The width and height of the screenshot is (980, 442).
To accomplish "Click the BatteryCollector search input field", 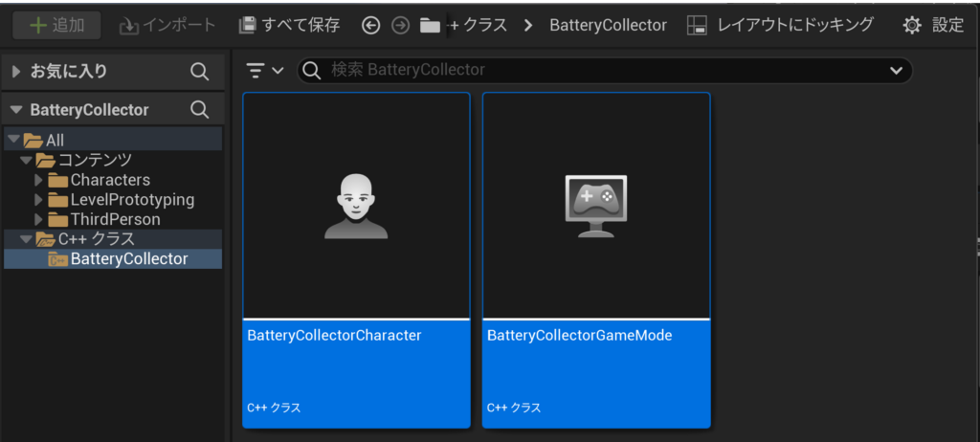I will pyautogui.click(x=593, y=70).
